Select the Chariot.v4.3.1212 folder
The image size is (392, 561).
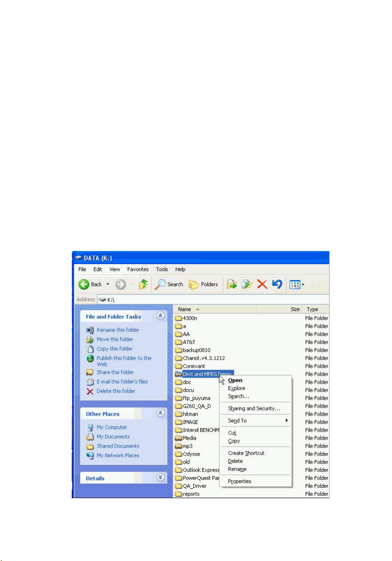pyautogui.click(x=200, y=358)
